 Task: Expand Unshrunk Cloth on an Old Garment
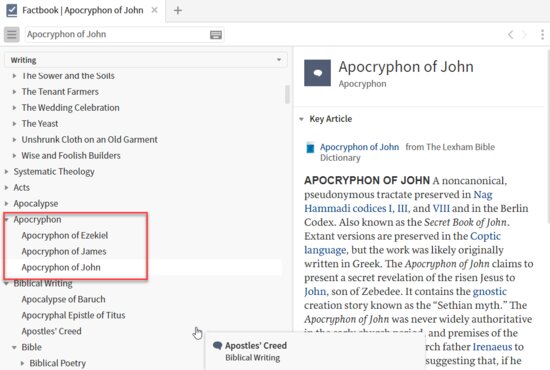[14, 140]
